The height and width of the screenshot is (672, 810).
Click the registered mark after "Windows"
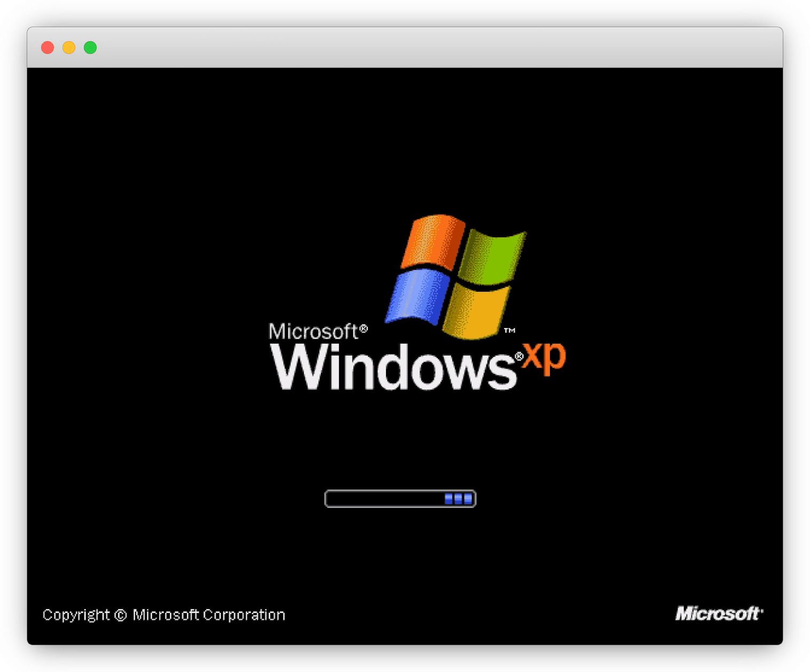518,356
